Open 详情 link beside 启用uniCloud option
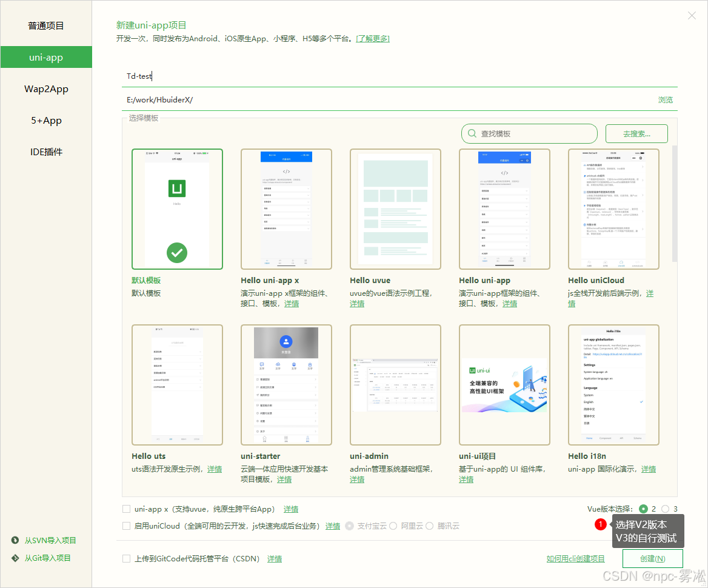 (333, 526)
